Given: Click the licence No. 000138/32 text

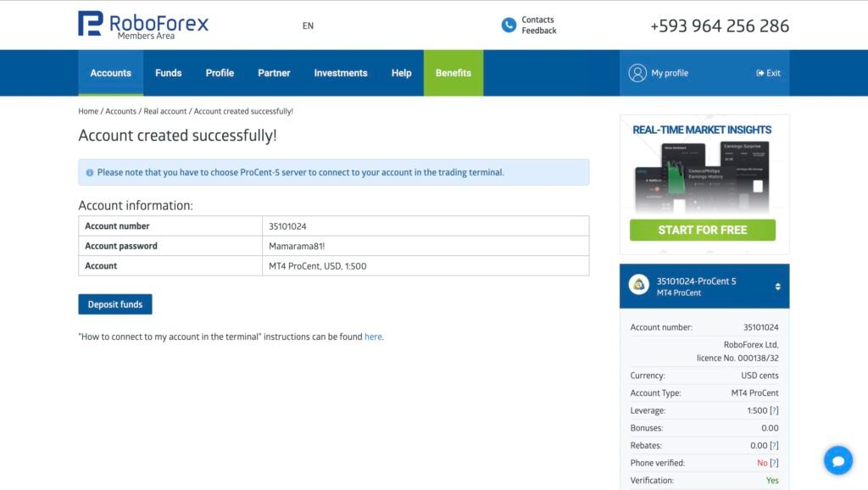Looking at the screenshot, I should point(737,358).
